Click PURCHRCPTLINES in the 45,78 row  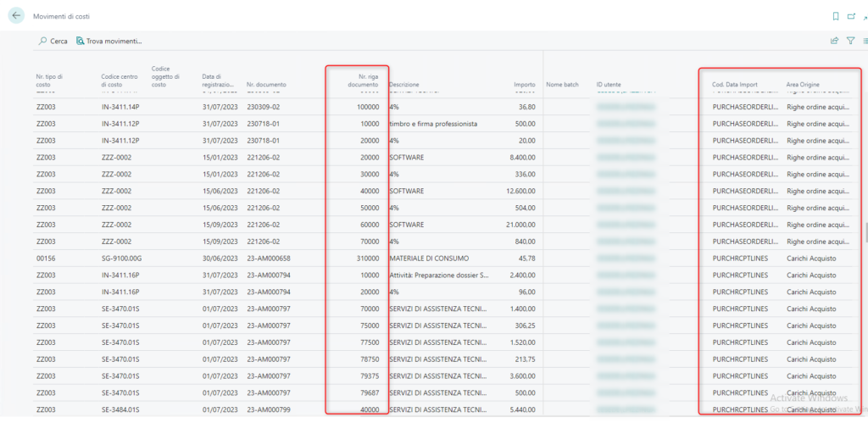740,259
